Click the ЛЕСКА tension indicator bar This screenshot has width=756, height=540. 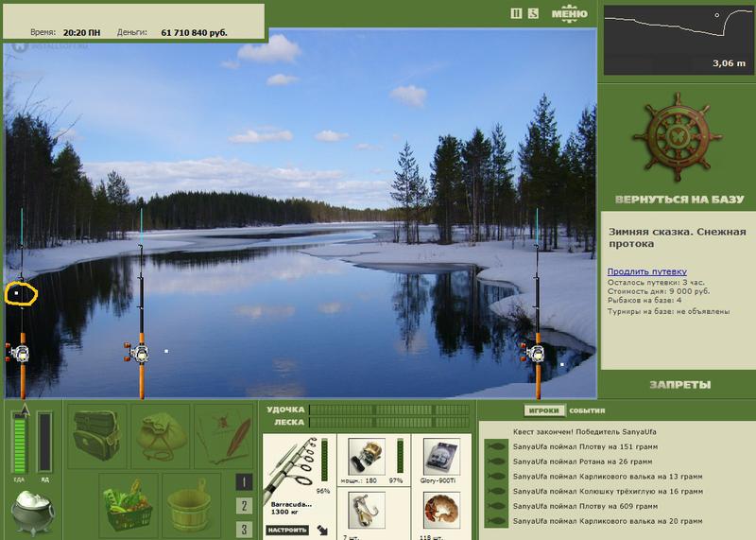tap(389, 422)
